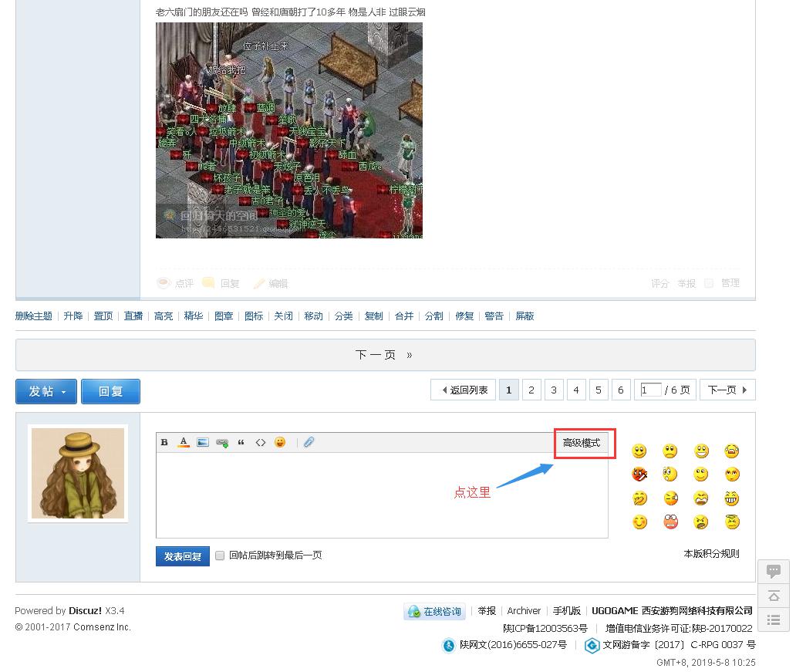Click 置顶 moderation link
The image size is (796, 672).
pos(103,316)
